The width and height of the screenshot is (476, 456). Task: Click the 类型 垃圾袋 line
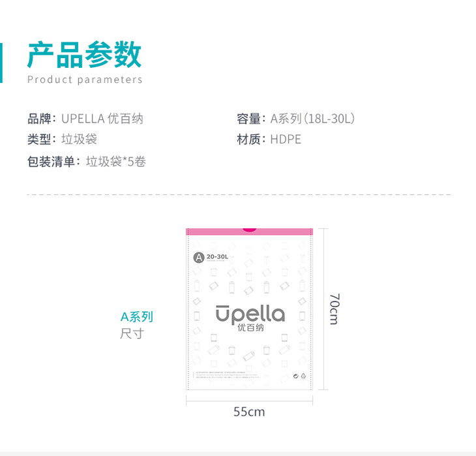(x=62, y=139)
